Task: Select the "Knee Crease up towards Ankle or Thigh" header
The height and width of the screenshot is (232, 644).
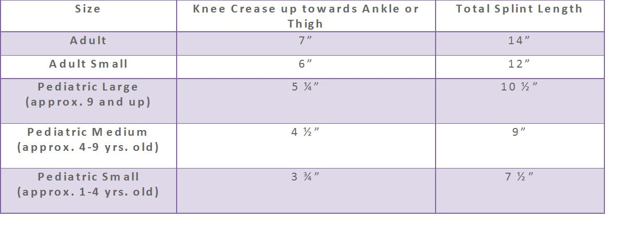Action: pos(305,16)
